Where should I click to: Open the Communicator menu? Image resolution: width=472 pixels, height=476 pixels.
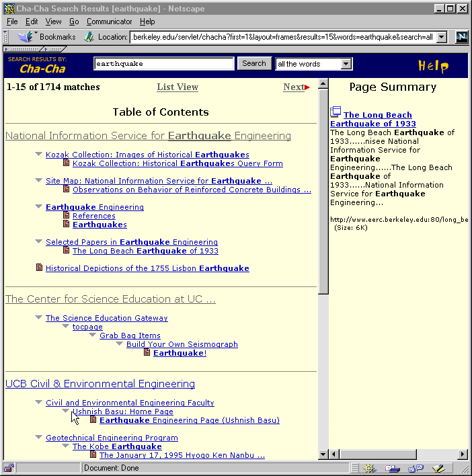[x=109, y=22]
